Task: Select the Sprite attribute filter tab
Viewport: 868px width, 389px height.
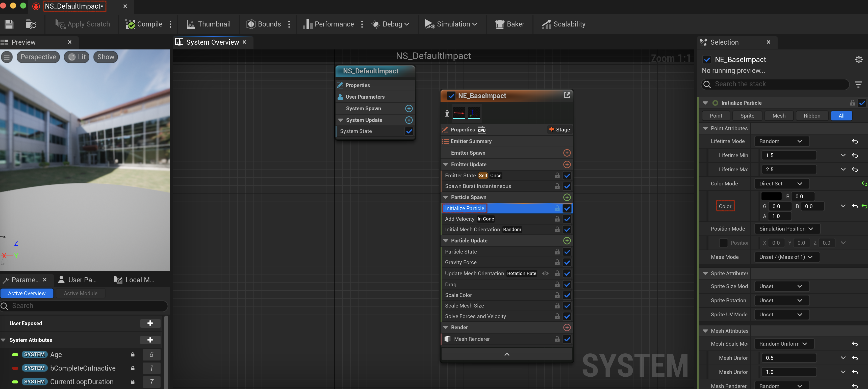Action: coord(747,116)
